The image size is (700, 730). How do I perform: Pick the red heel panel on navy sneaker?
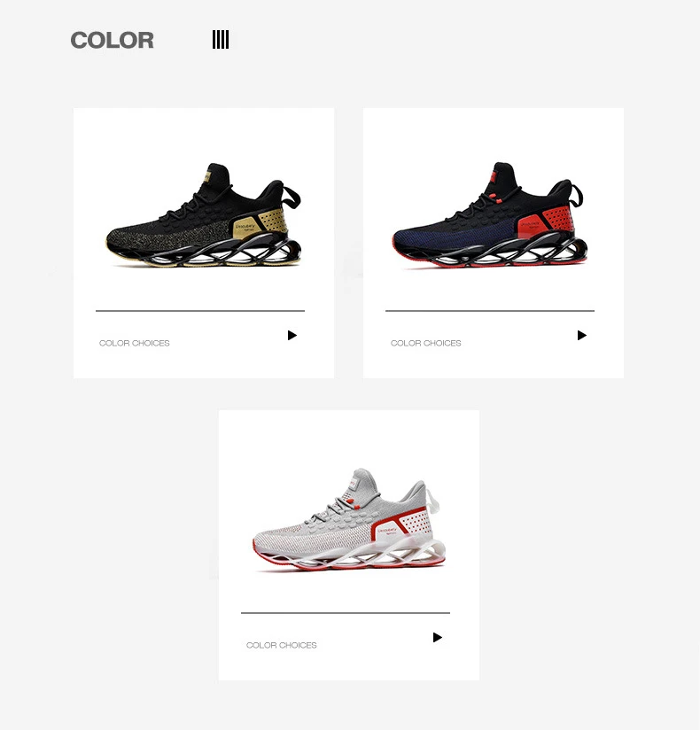click(x=545, y=221)
